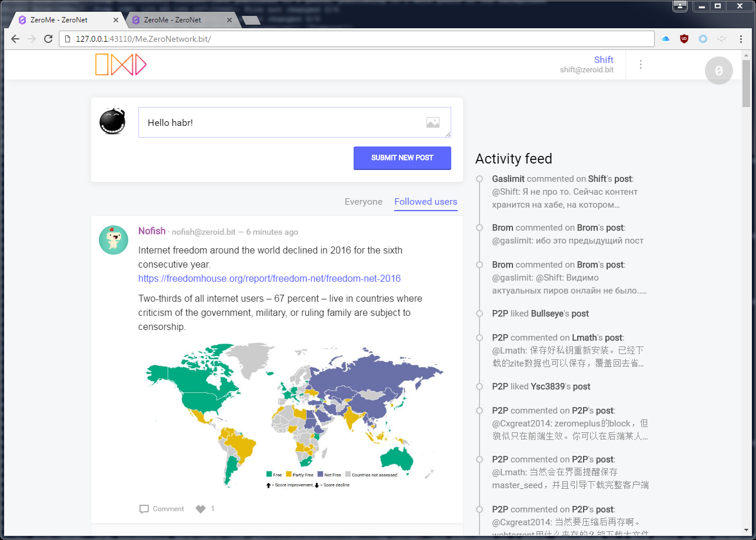Open the three-dot header menu
The height and width of the screenshot is (540, 756).
pos(641,65)
